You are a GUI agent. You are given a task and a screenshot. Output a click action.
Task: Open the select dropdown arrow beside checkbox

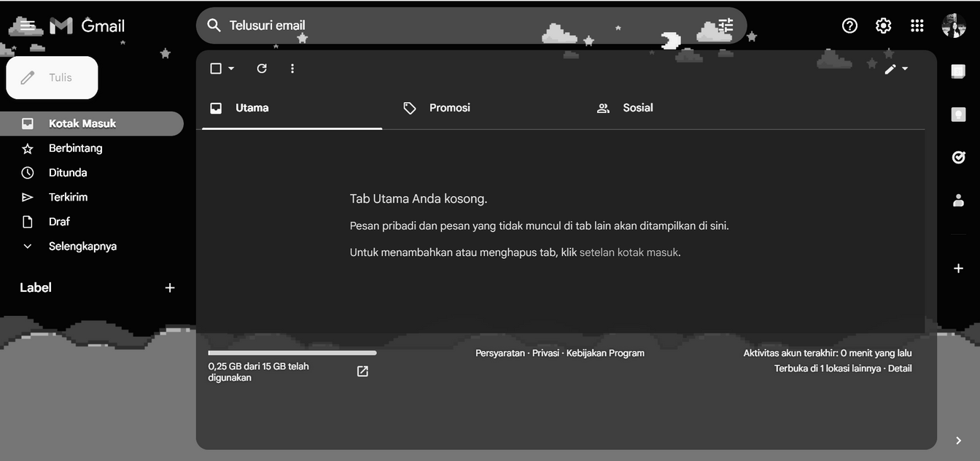(231, 69)
